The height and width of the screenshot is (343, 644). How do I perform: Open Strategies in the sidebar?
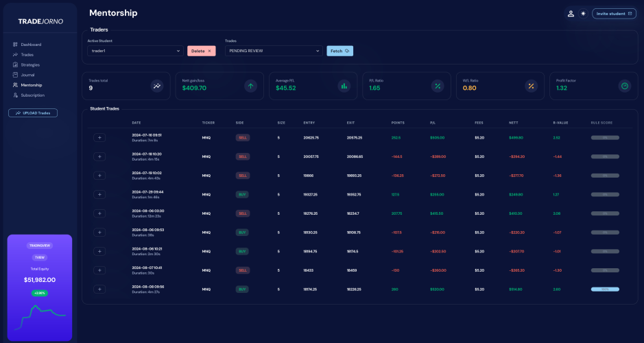[x=30, y=65]
